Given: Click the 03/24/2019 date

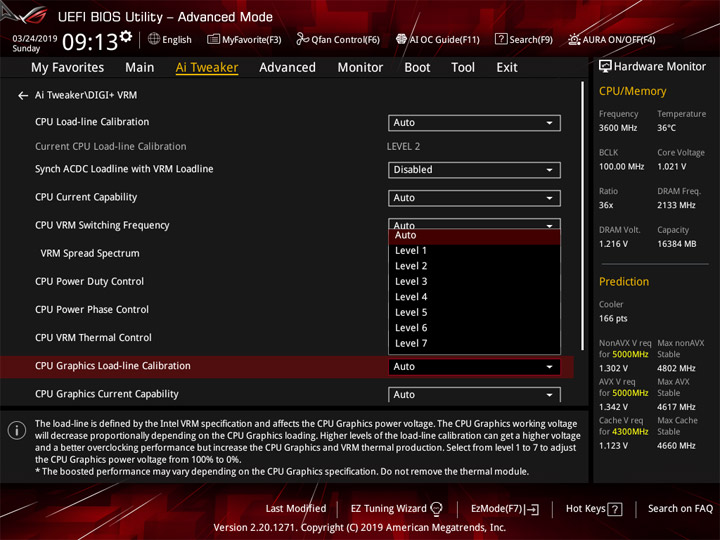Looking at the screenshot, I should click(35, 39).
